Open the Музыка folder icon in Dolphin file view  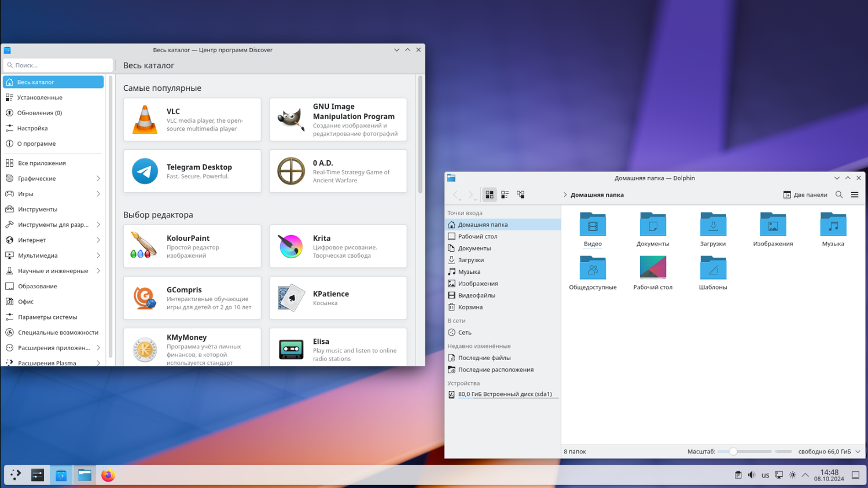click(x=833, y=225)
